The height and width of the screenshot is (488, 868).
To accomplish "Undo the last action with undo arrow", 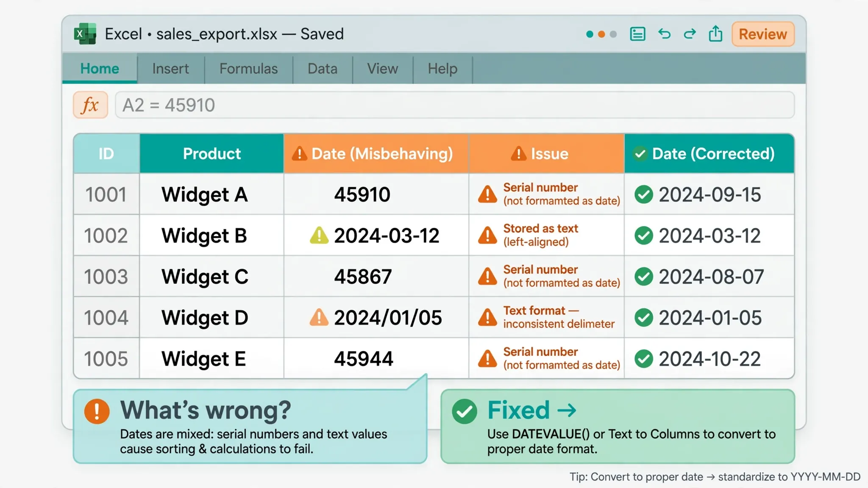I will 664,34.
